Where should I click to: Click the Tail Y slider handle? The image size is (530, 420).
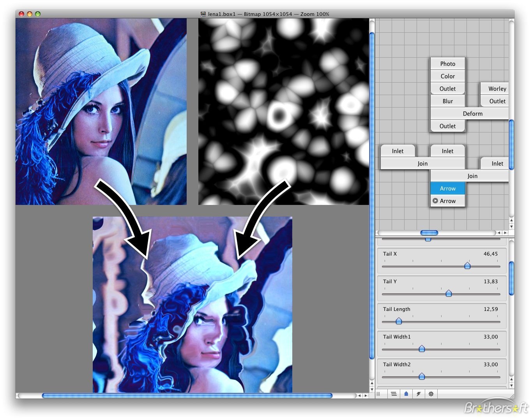pos(449,293)
